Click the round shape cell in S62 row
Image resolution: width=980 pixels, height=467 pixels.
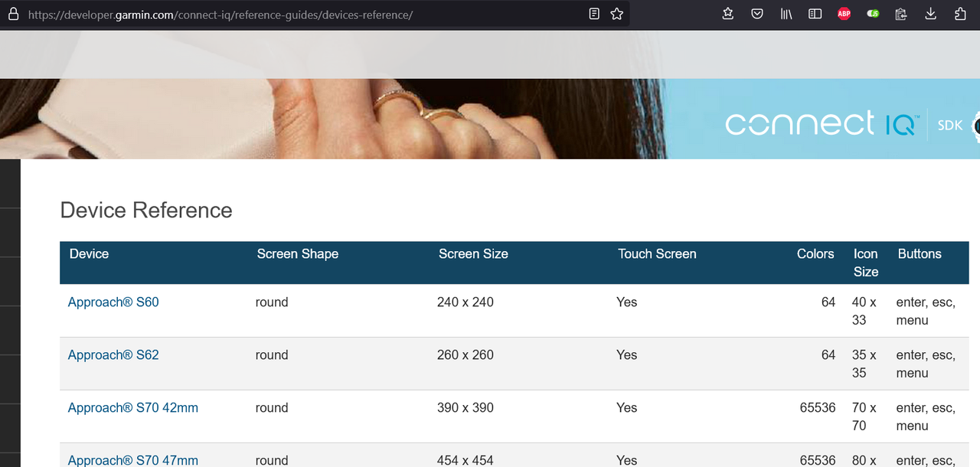(272, 355)
